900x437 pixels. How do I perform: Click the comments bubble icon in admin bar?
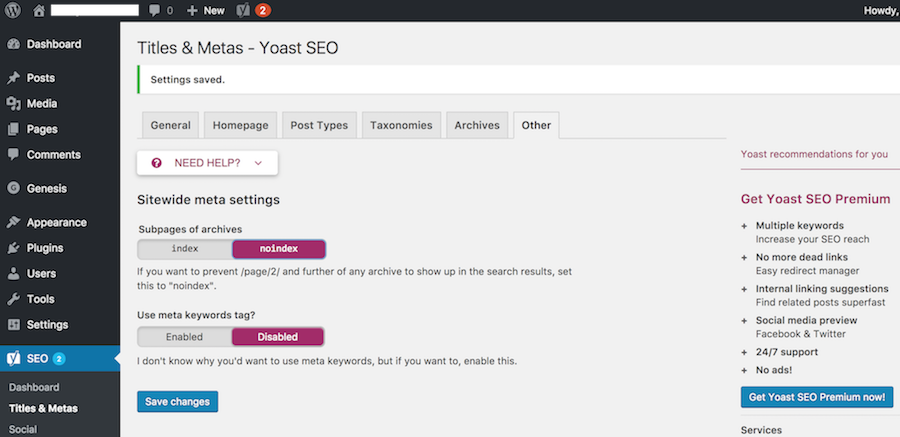(154, 10)
